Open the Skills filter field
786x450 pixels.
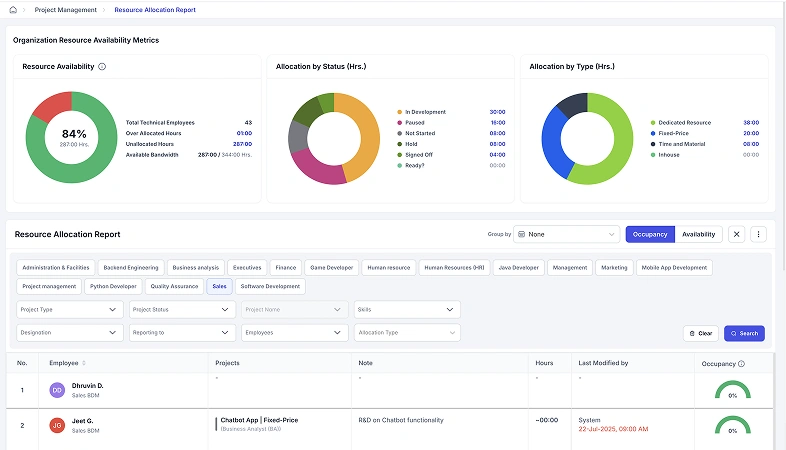click(x=407, y=310)
